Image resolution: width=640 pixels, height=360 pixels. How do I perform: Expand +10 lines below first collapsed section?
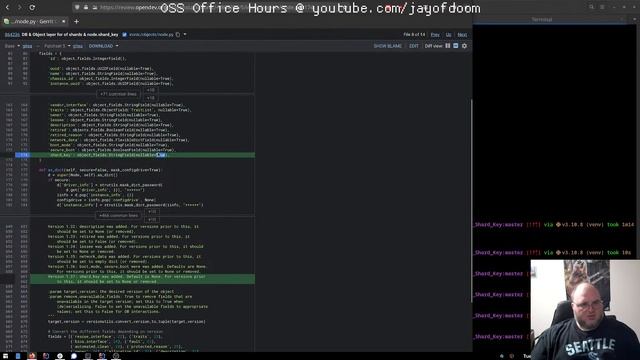[x=151, y=98]
